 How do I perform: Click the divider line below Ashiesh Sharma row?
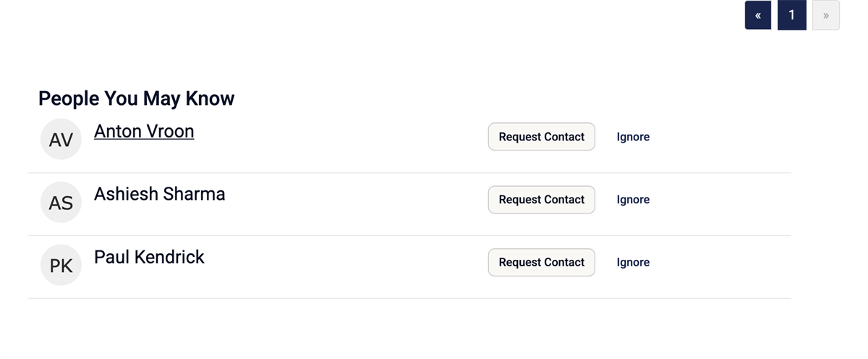(x=409, y=235)
